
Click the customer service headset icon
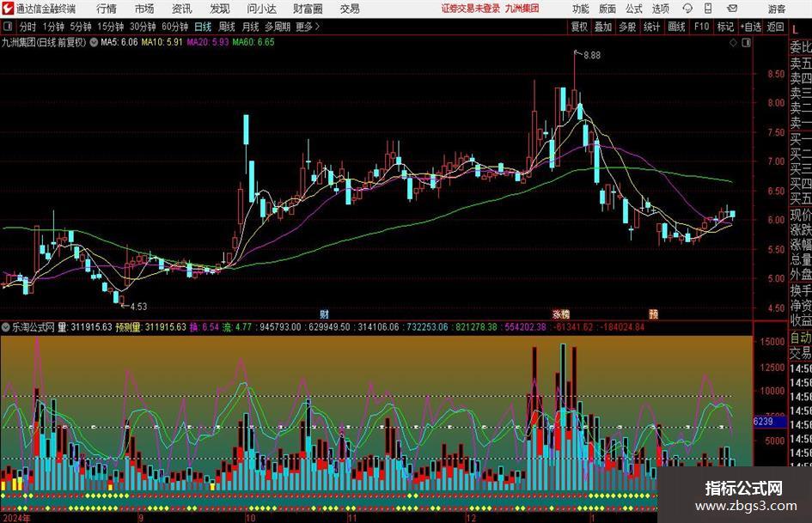(x=687, y=9)
